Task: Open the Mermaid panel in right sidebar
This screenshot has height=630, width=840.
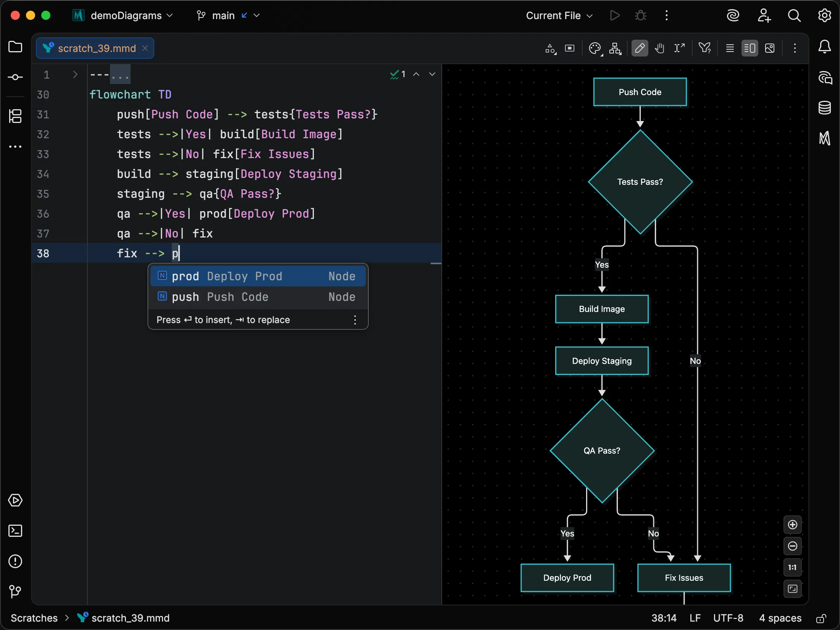Action: tap(825, 138)
